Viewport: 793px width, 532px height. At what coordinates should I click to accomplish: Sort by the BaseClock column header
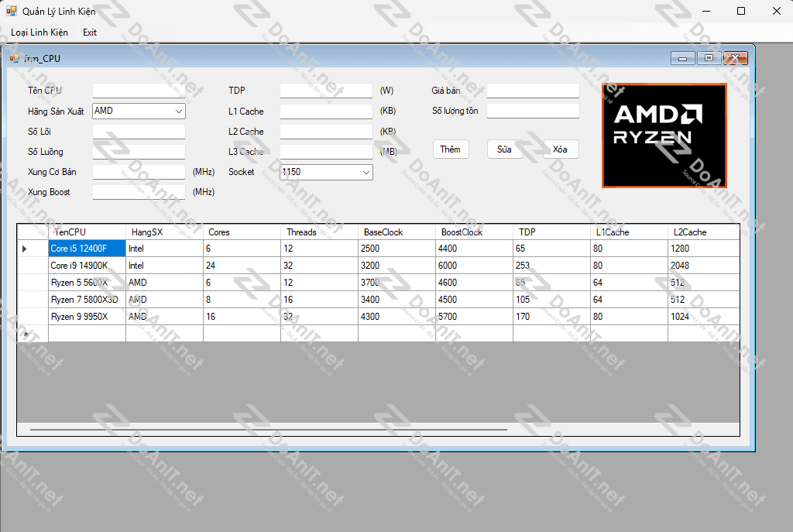click(396, 232)
